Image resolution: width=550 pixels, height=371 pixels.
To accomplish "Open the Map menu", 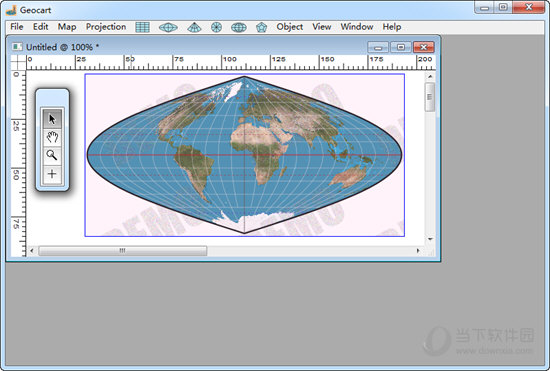I will [x=67, y=27].
